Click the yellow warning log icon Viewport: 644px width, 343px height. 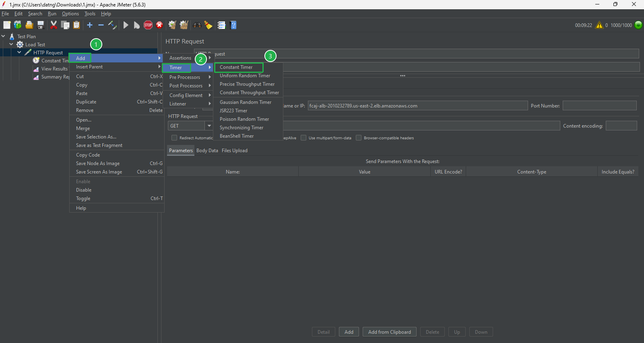[599, 25]
